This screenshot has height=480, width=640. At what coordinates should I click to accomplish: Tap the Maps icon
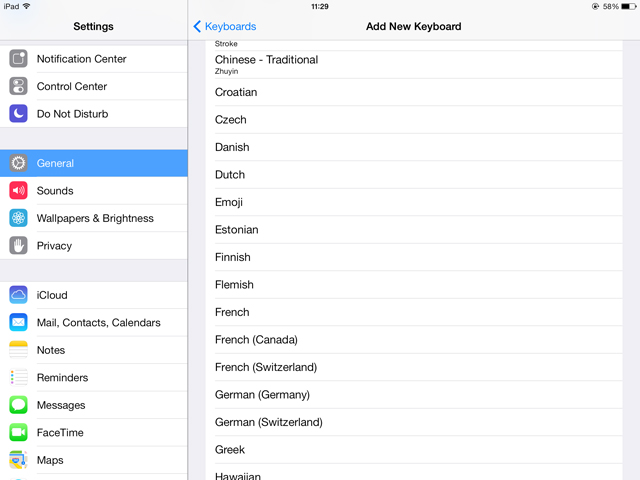pos(18,460)
